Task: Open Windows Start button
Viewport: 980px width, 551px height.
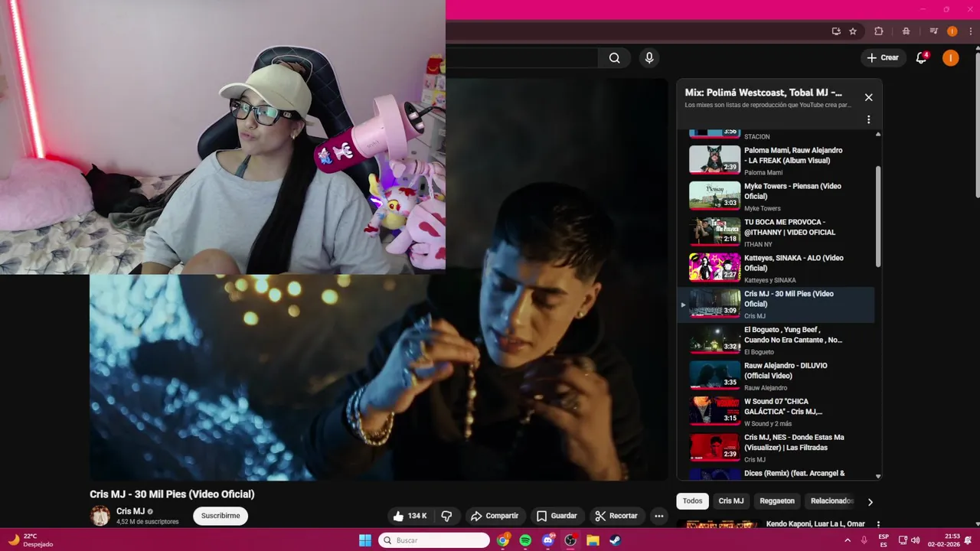Action: [365, 540]
